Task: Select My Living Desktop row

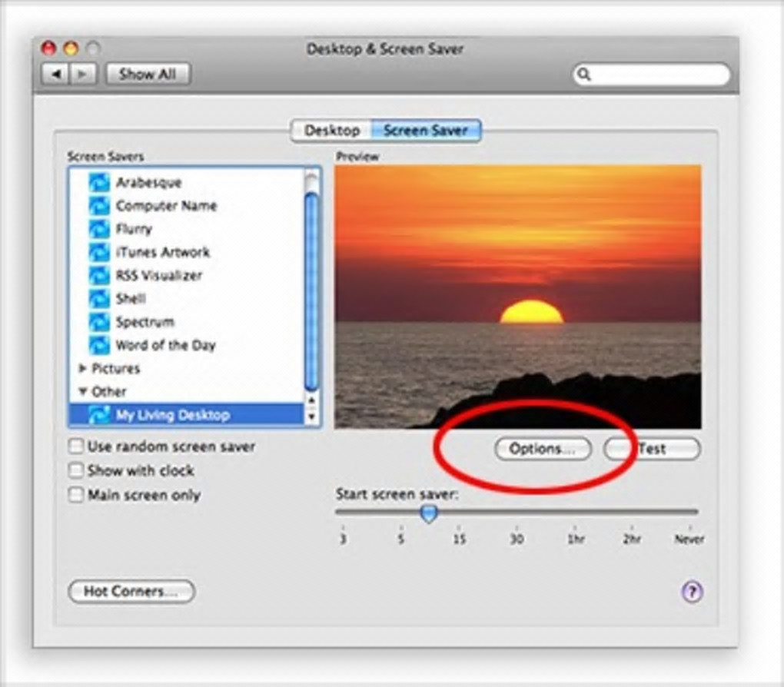Action: 186,415
